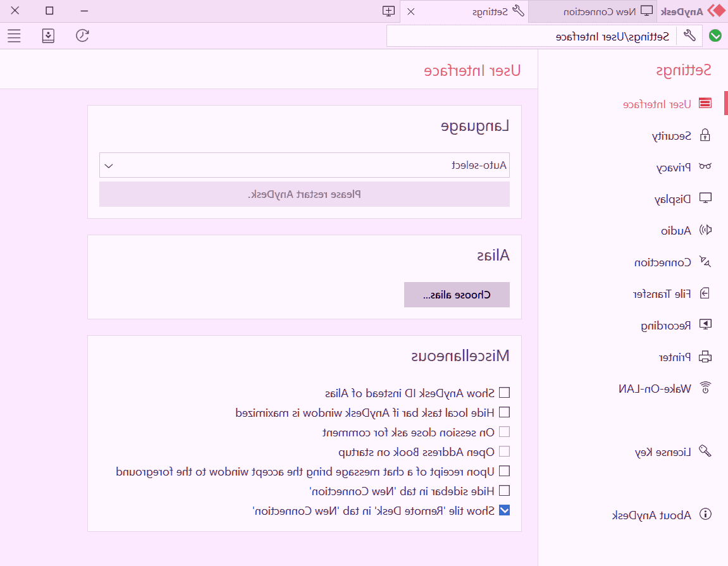
Task: Click the Display monitor icon
Action: [705, 199]
